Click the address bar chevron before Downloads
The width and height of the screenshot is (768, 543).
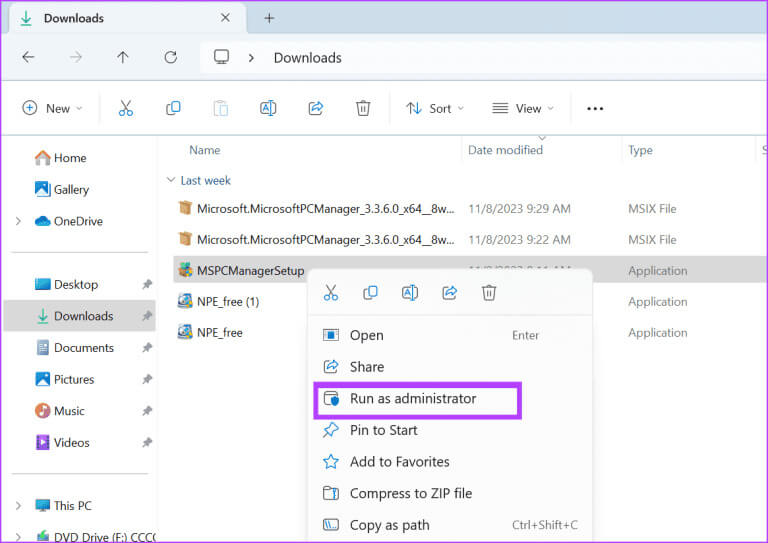(251, 58)
